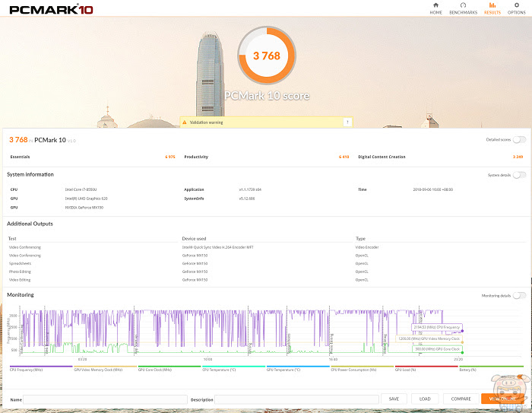532x413 pixels.
Task: Click the Monitoring section heading
Action: (21, 294)
